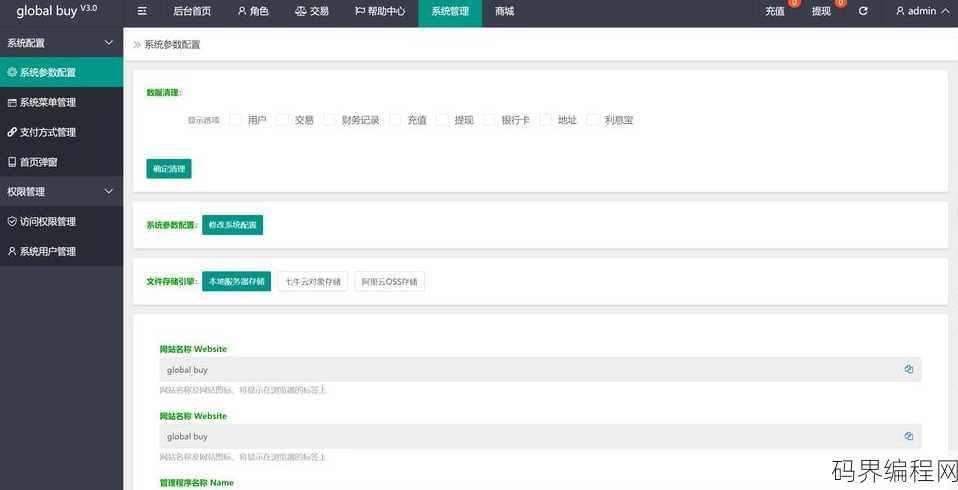Screen dimensions: 958x490
Task: Open the admin dropdown arrow
Action: pyautogui.click(x=945, y=11)
